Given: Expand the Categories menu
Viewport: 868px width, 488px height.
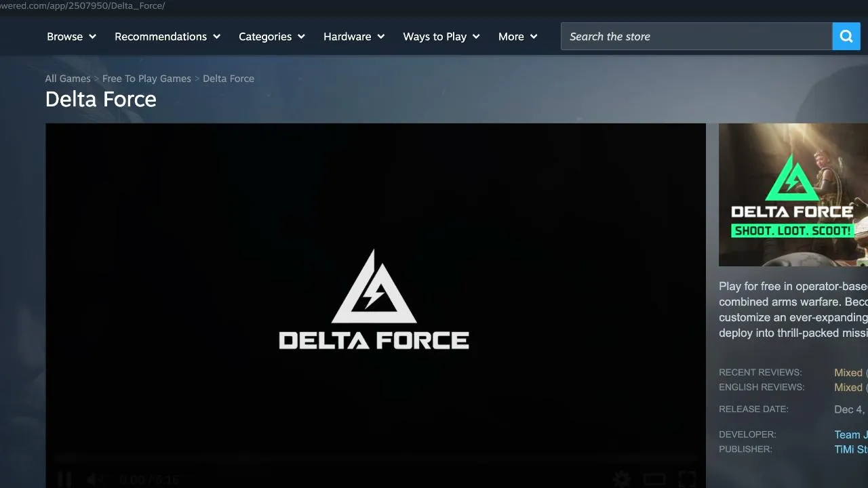Looking at the screenshot, I should point(272,37).
